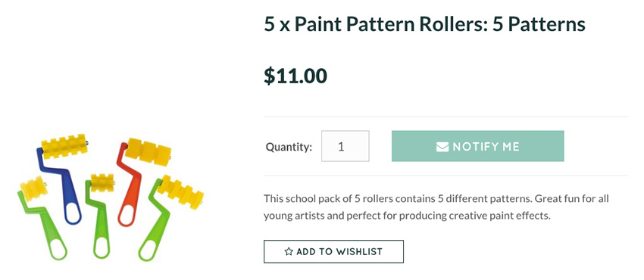
Task: Select the red-handled paint roller
Action: click(x=142, y=181)
